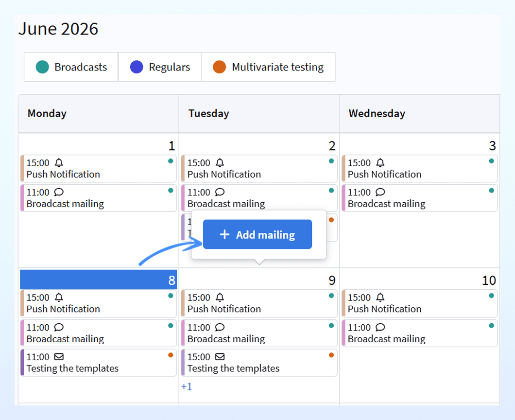Open Push Notification text on June 3
Image resolution: width=515 pixels, height=420 pixels.
click(384, 174)
